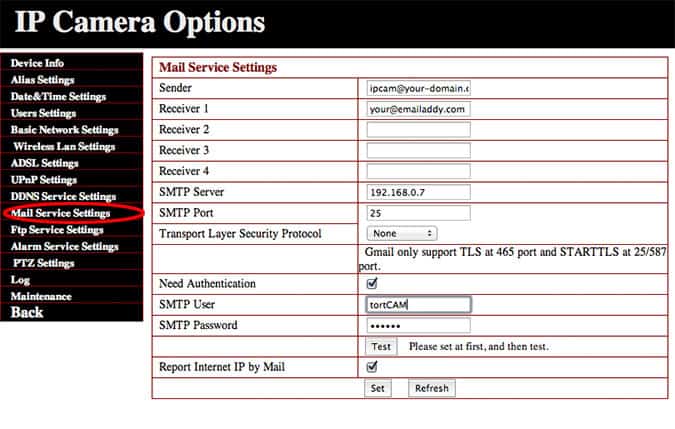This screenshot has width=675, height=429.
Task: Open Device Info in sidebar
Action: click(x=37, y=63)
